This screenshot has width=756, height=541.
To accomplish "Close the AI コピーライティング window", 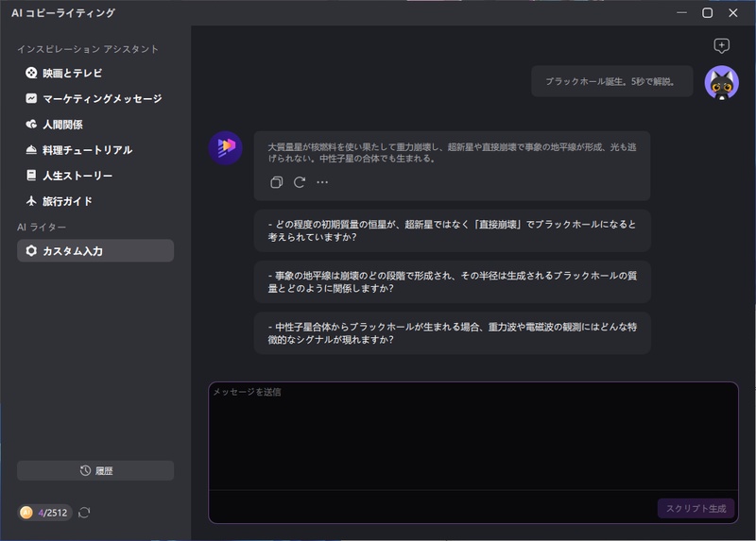I will (x=733, y=13).
